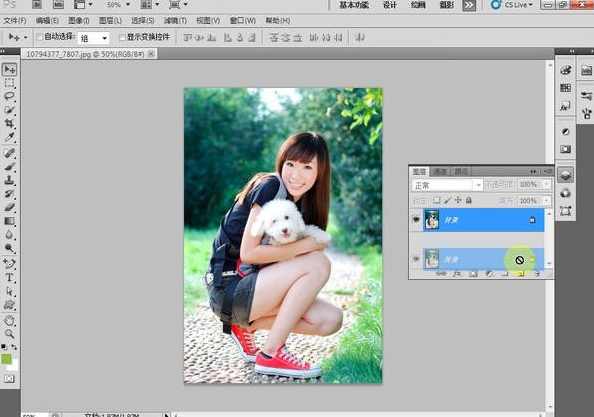Select the Path Selection tool
Image resolution: width=594 pixels, height=417 pixels.
(9, 291)
